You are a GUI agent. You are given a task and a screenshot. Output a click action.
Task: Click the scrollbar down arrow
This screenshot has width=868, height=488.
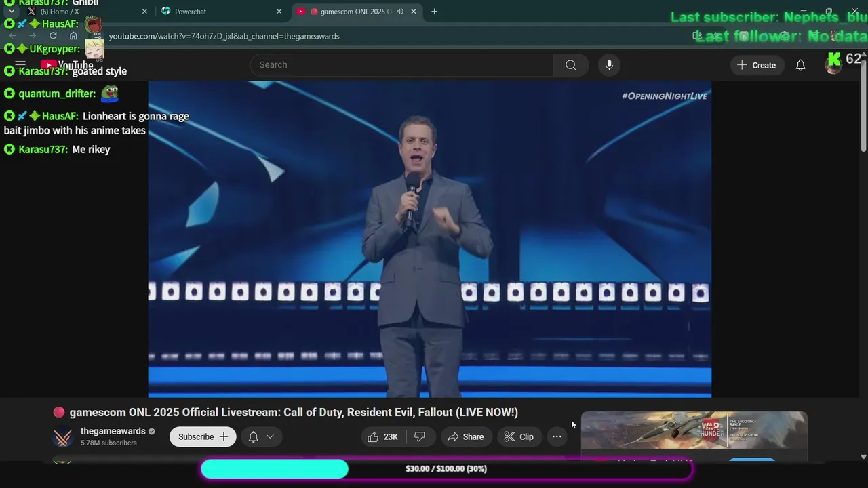(x=863, y=457)
